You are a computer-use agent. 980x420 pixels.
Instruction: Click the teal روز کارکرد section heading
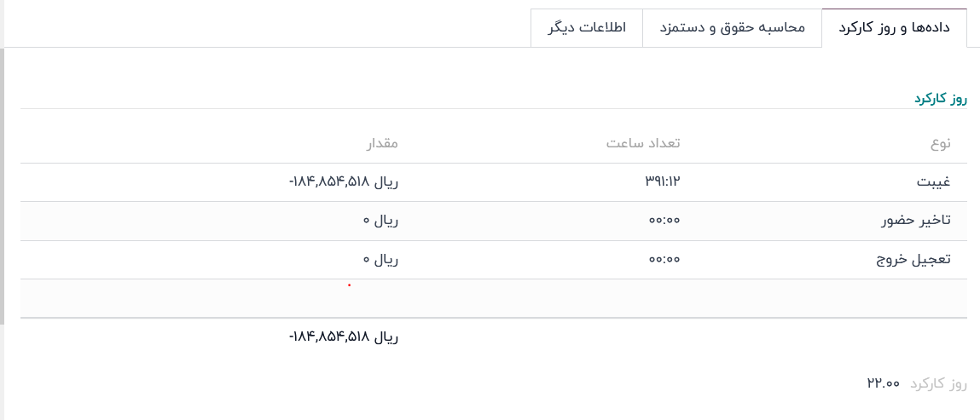(x=941, y=99)
